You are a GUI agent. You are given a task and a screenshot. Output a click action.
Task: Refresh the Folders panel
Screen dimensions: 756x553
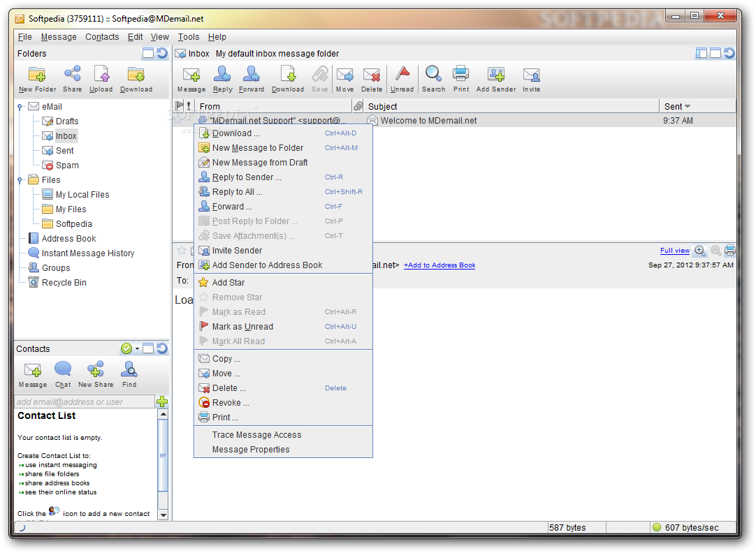pyautogui.click(x=163, y=53)
